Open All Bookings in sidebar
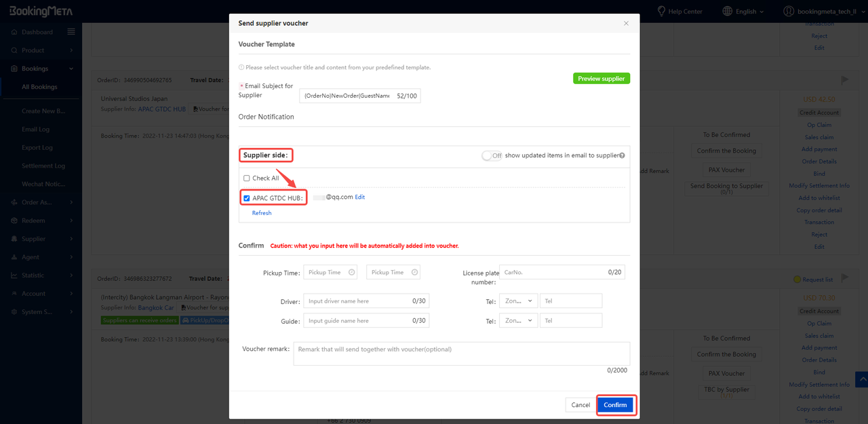 pos(39,87)
